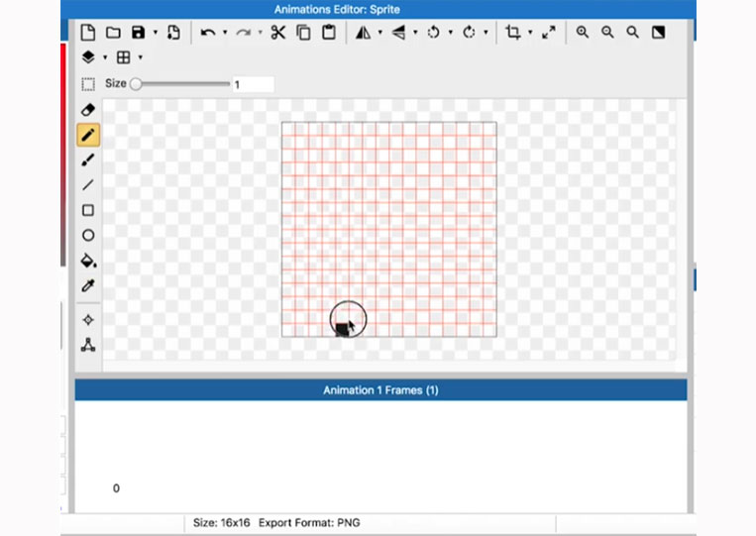Viewport: 756px width, 536px height.
Task: Click the Animation 1 Frames (1) header
Action: click(x=380, y=390)
